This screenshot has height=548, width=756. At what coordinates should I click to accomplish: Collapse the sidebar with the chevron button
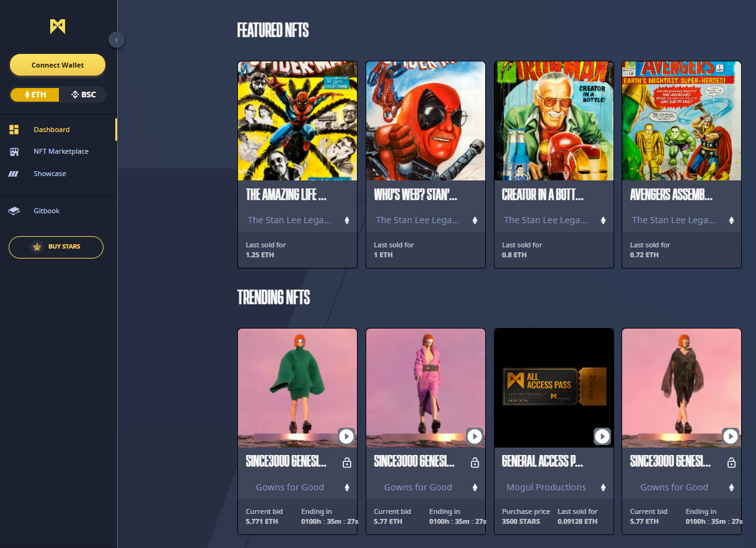pos(116,40)
